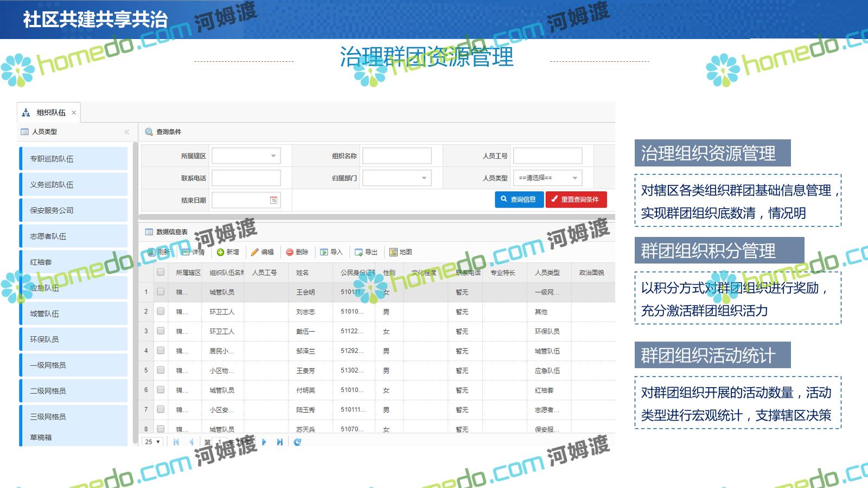868x488 pixels.
Task: Click the 删除 (delete) red icon
Action: click(x=290, y=252)
